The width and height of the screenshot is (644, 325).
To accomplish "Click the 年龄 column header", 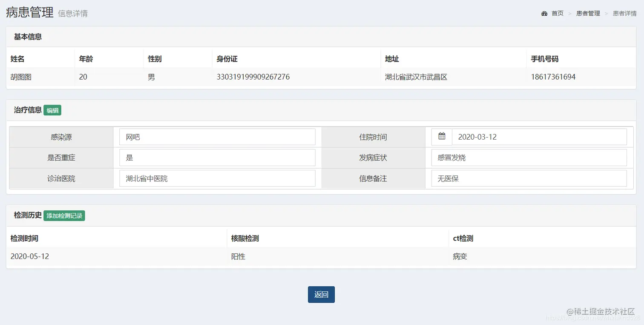I will pos(86,59).
